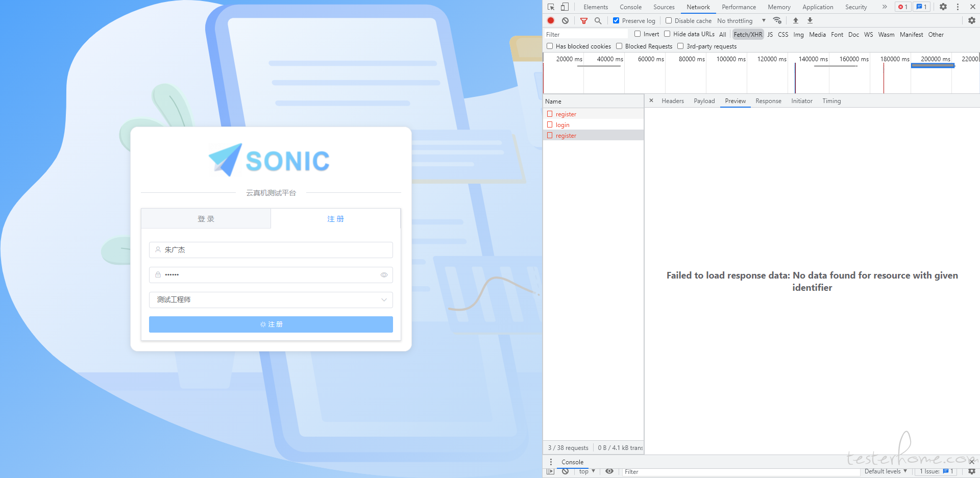Toggle the device toolbar icon

[x=565, y=7]
